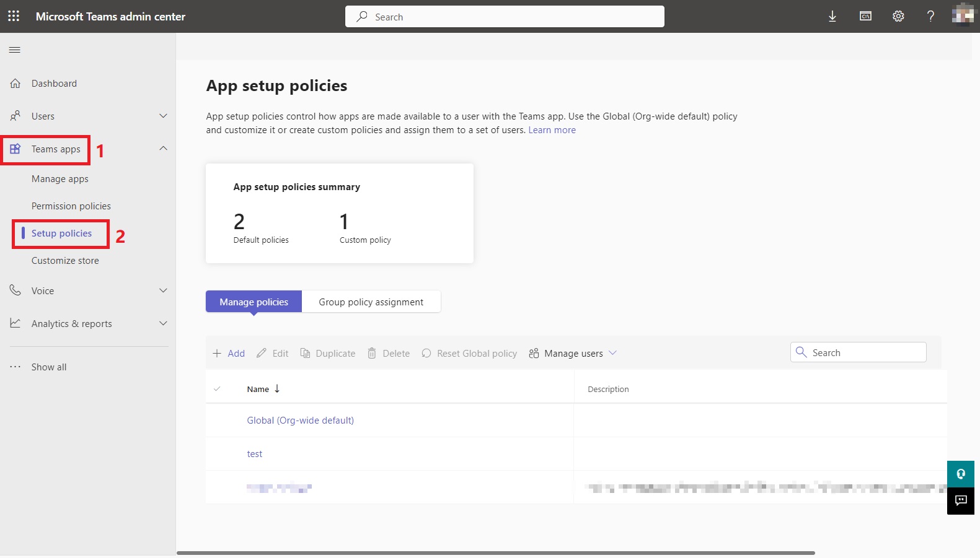Expand the Users navigation chevron
980x558 pixels.
(163, 116)
